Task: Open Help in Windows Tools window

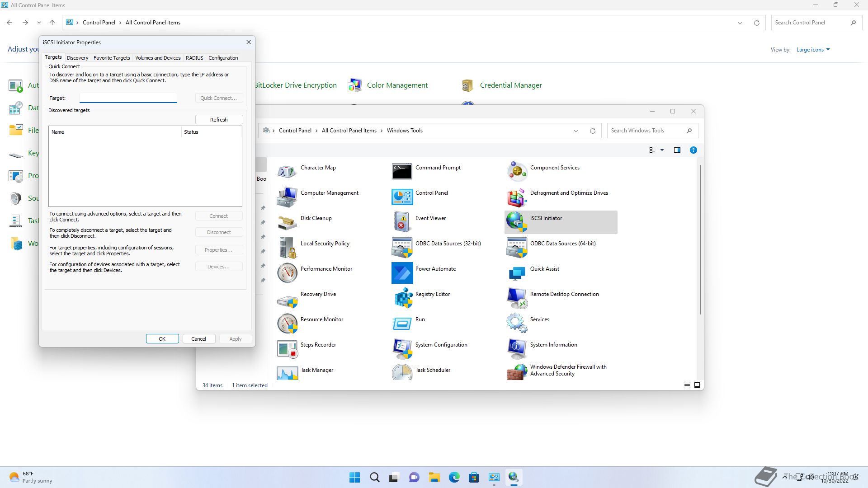Action: [693, 150]
